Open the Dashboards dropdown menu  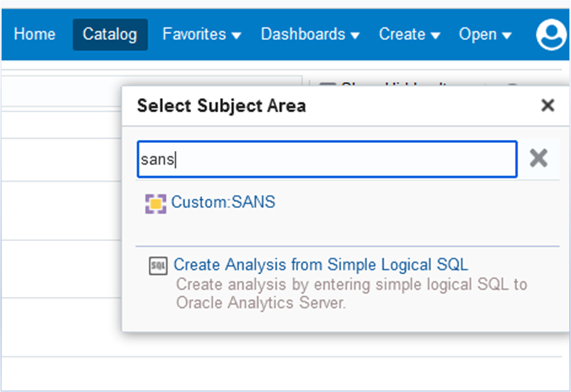pyautogui.click(x=310, y=35)
